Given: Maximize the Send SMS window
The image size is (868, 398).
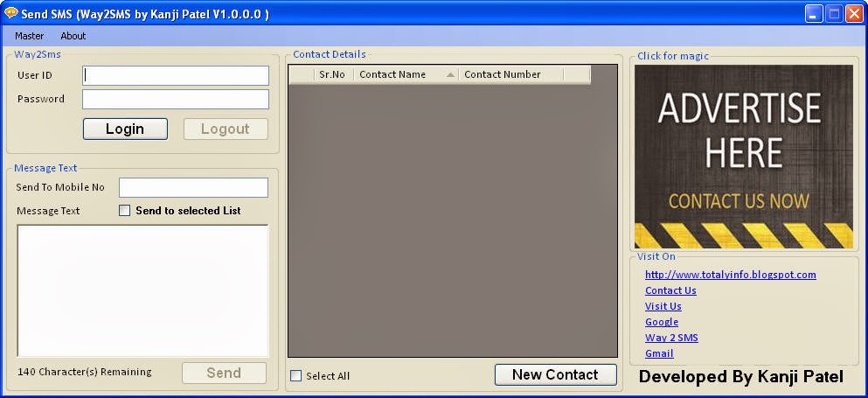Looking at the screenshot, I should 834,14.
